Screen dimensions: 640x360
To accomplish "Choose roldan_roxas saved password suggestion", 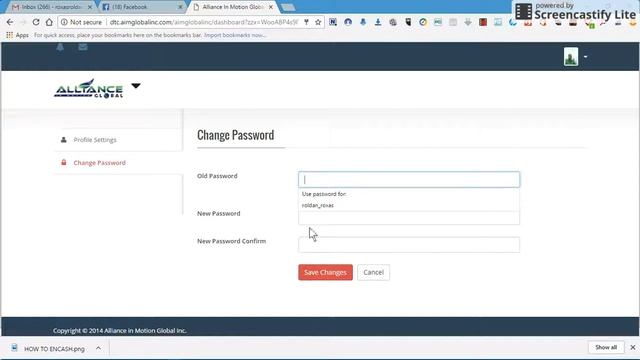I will point(318,205).
